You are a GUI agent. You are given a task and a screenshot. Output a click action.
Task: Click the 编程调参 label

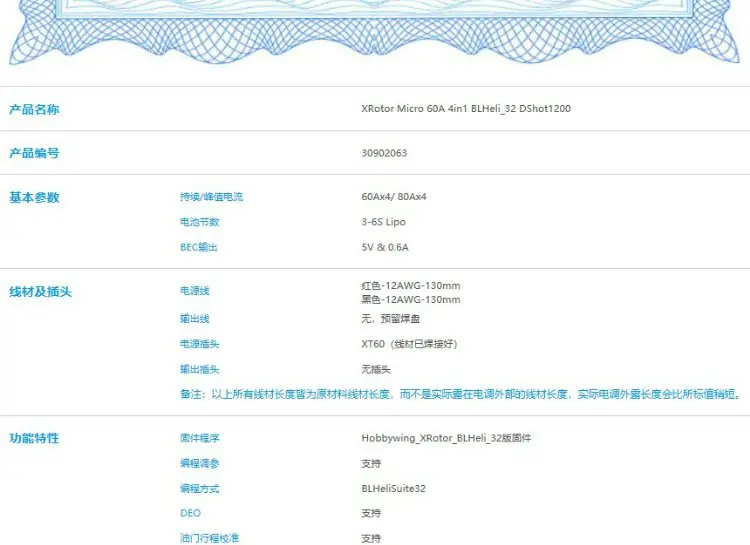click(199, 464)
